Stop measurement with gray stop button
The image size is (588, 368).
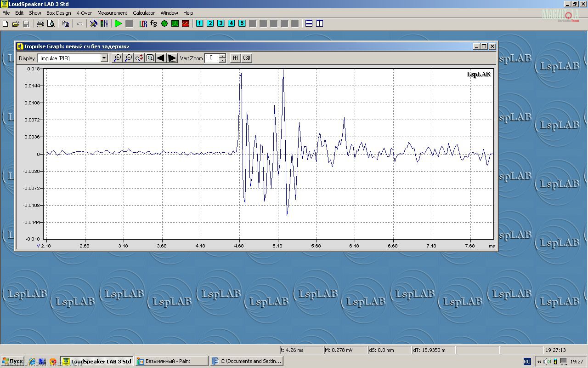point(129,23)
